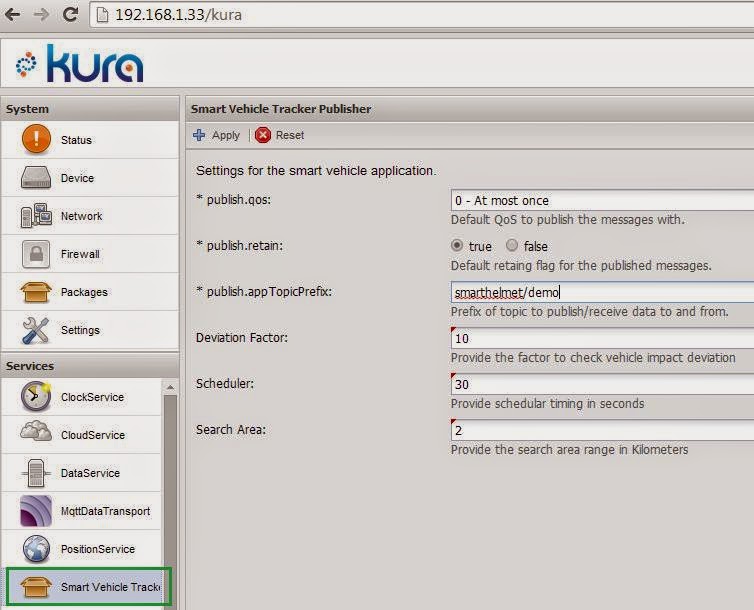The image size is (754, 610).
Task: Open the Firewall padlock icon
Action: coord(36,253)
